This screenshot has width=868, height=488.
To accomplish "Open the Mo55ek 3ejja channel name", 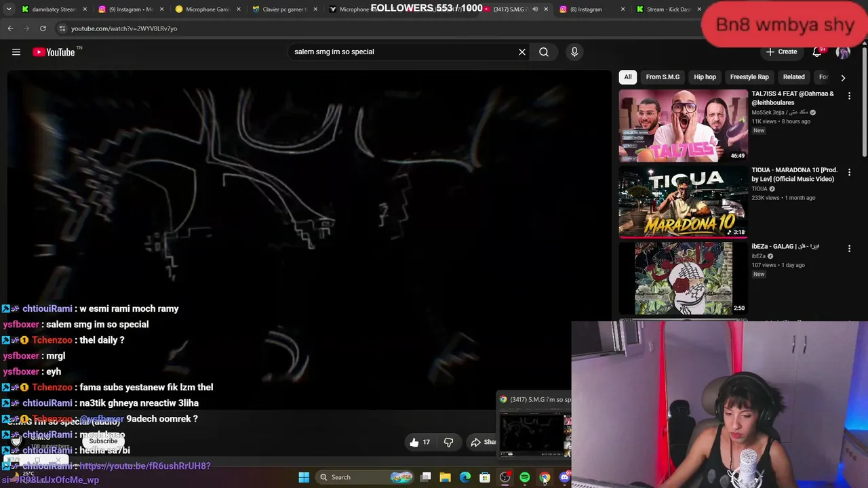I will (x=779, y=113).
